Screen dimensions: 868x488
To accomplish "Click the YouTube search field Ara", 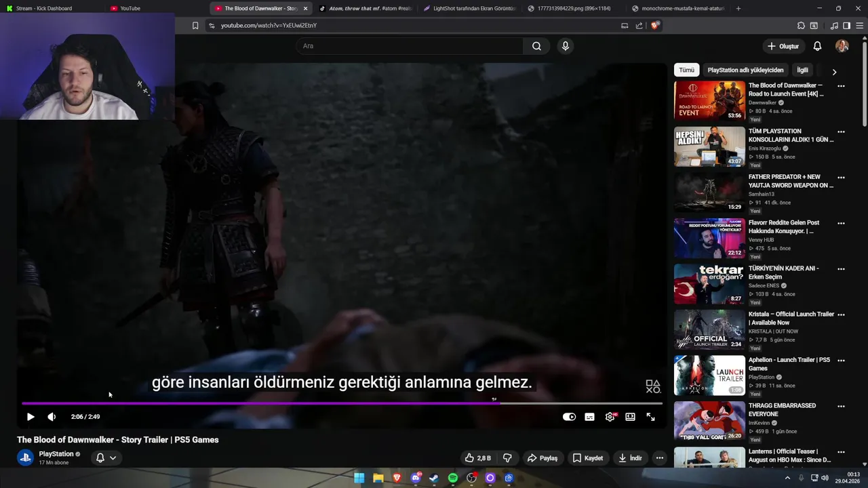I will pyautogui.click(x=409, y=46).
